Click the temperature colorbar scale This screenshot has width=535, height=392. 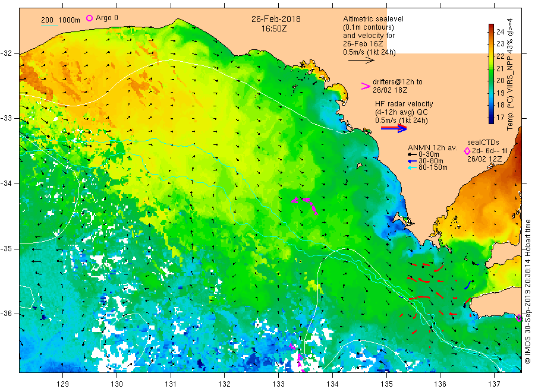tap(491, 74)
